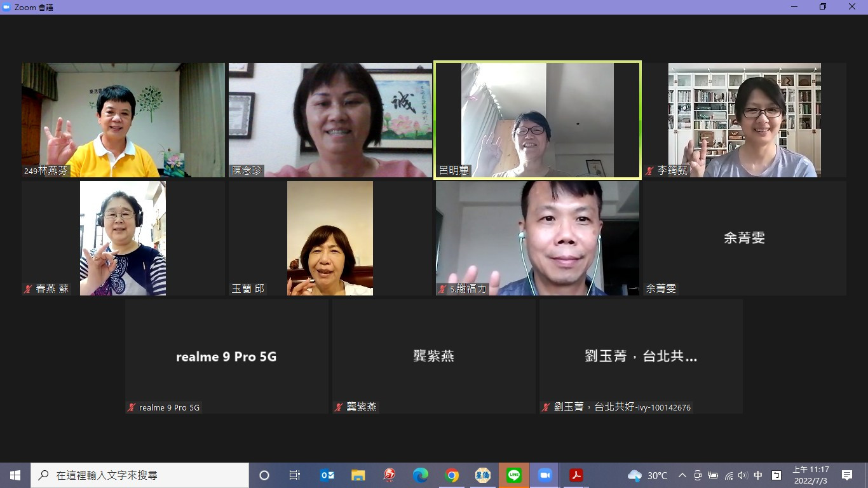Open Outlook from the taskbar
Screen dimensions: 868x488
pos(327,475)
